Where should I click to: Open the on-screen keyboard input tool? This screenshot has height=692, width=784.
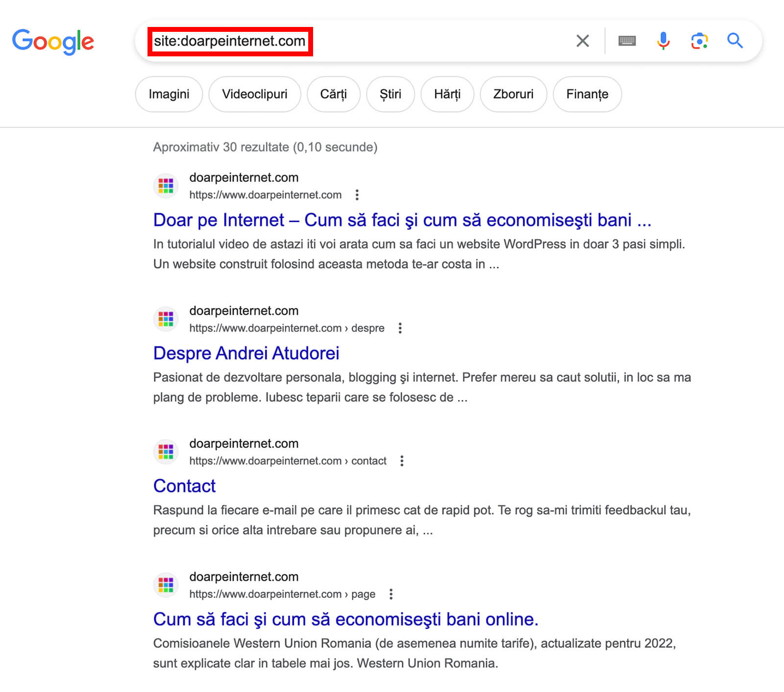(627, 41)
